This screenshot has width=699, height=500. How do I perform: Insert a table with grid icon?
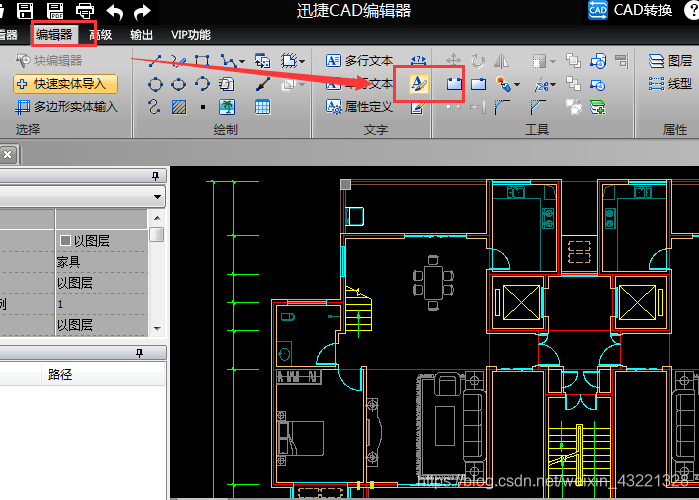point(263,107)
